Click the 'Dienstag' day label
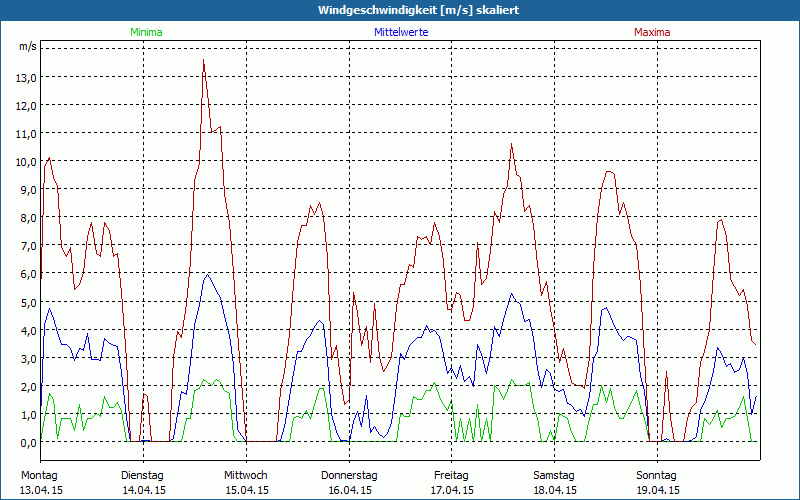 coord(142,476)
